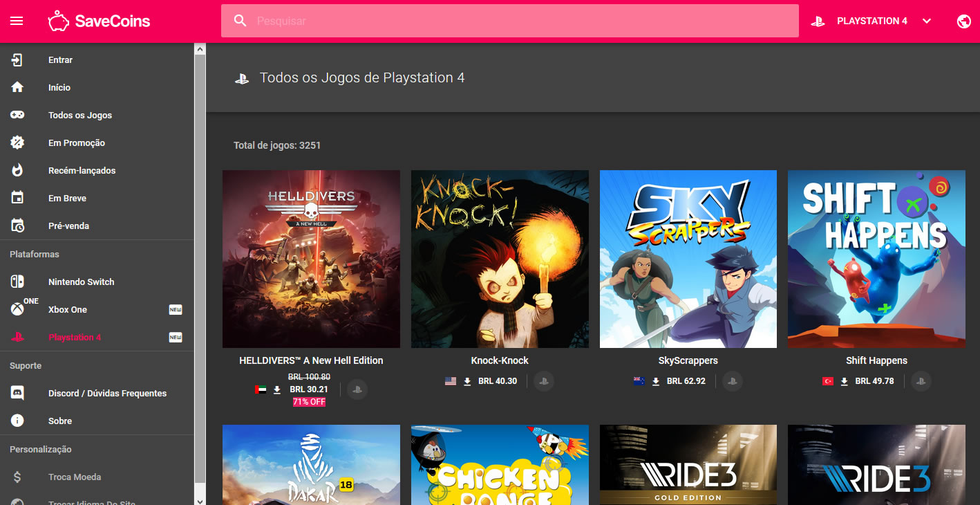
Task: Click the UAE flag under HELLDIVERS
Action: click(261, 389)
